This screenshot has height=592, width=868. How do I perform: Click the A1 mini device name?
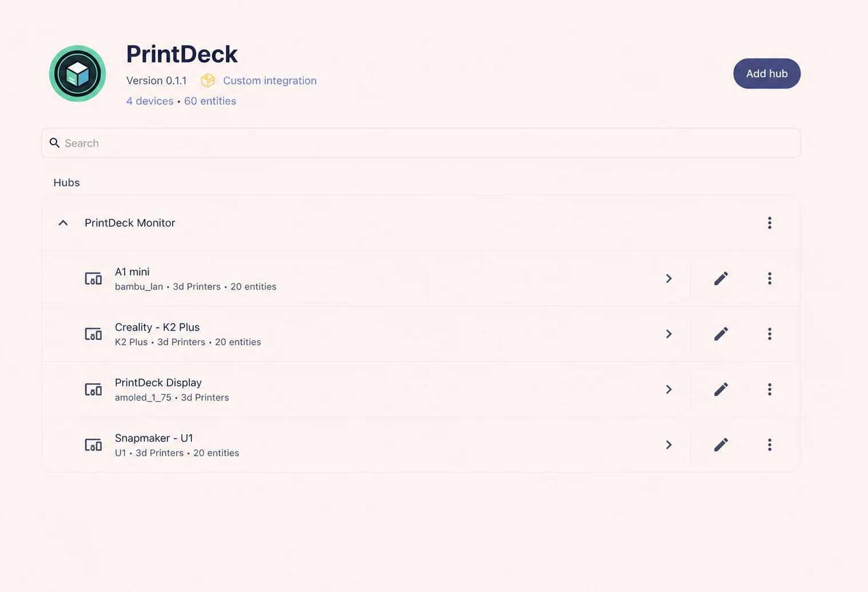(x=132, y=272)
